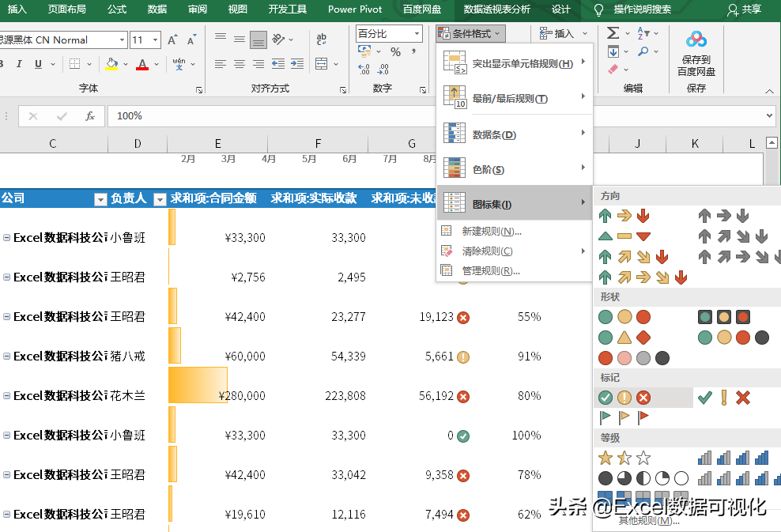Expand the formula bar
Image resolution: width=781 pixels, height=532 pixels.
point(770,116)
